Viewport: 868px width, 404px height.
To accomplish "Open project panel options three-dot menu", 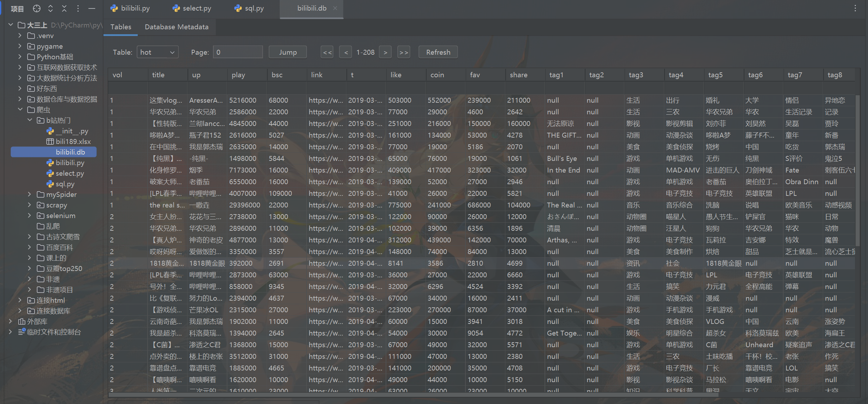I will pos(78,8).
